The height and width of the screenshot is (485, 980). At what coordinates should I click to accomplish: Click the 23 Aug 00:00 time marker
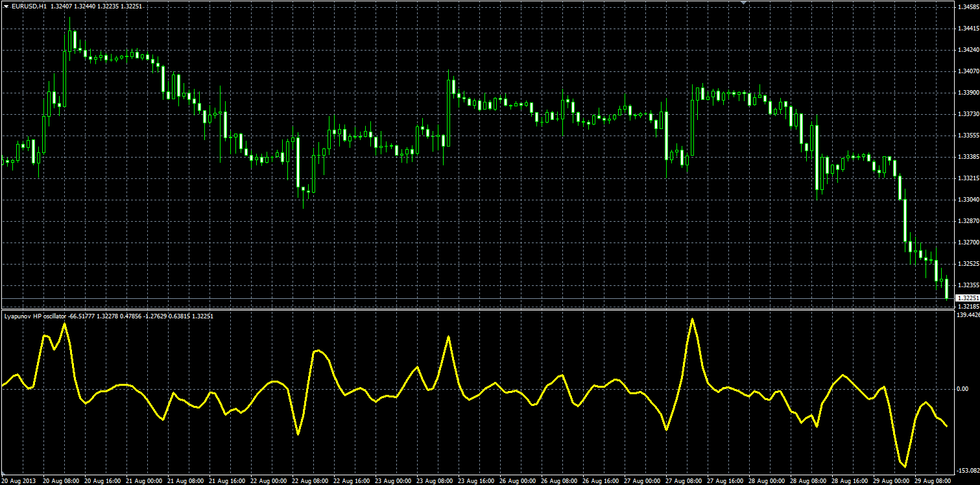[394, 480]
